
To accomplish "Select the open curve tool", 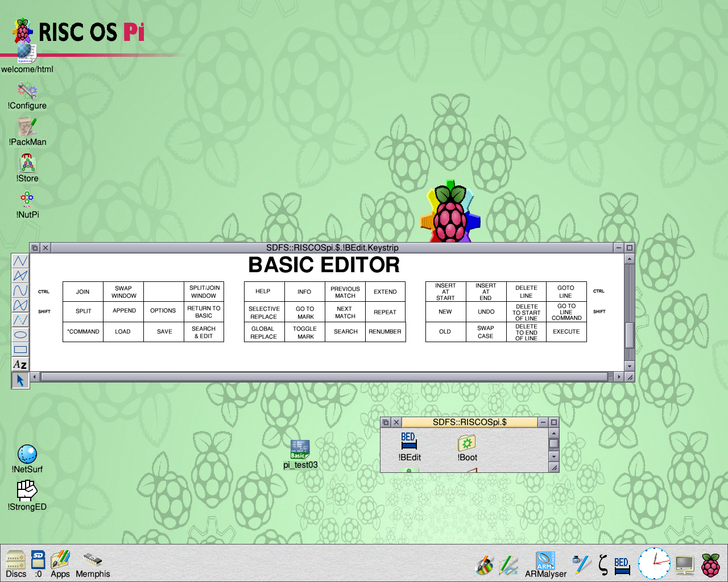I will point(20,290).
